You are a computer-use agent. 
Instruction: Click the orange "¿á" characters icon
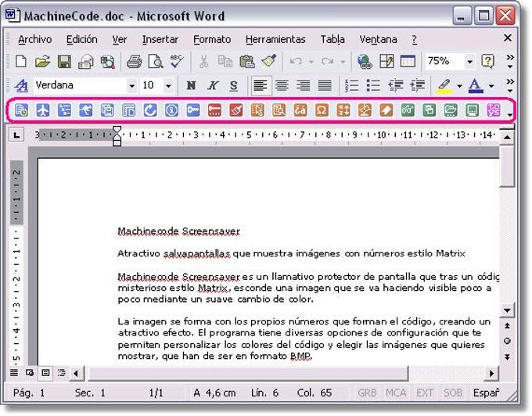pyautogui.click(x=300, y=110)
